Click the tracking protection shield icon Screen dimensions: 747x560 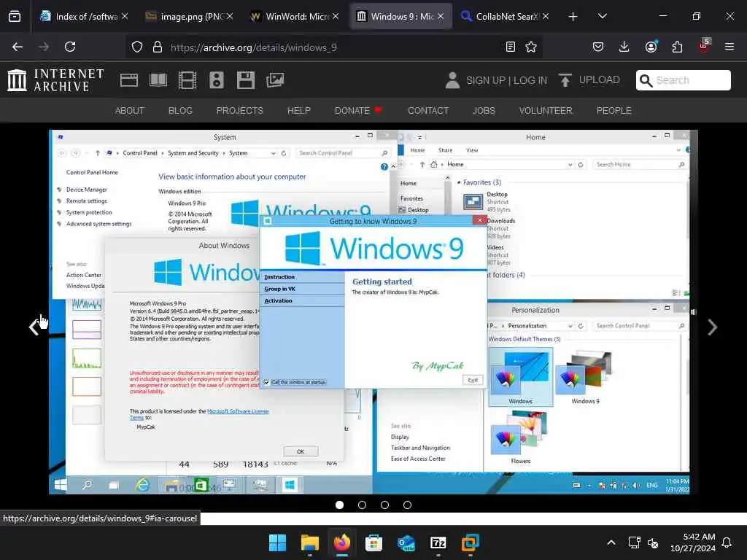point(137,47)
